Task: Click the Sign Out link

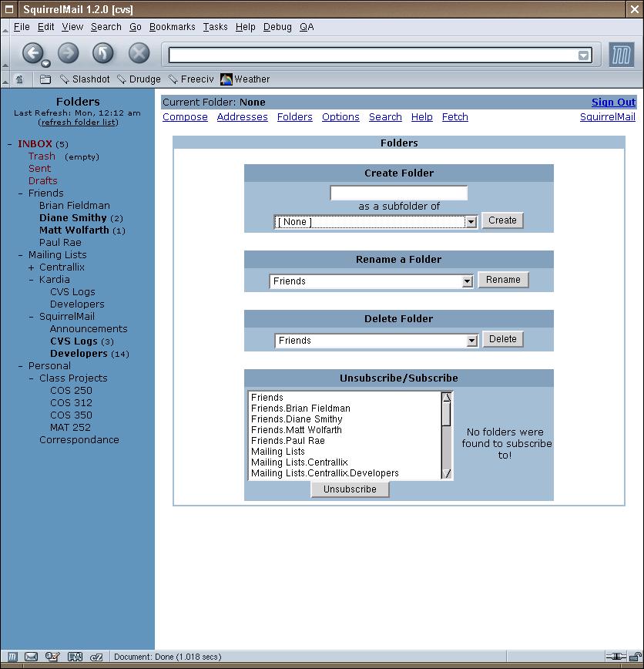Action: click(613, 103)
